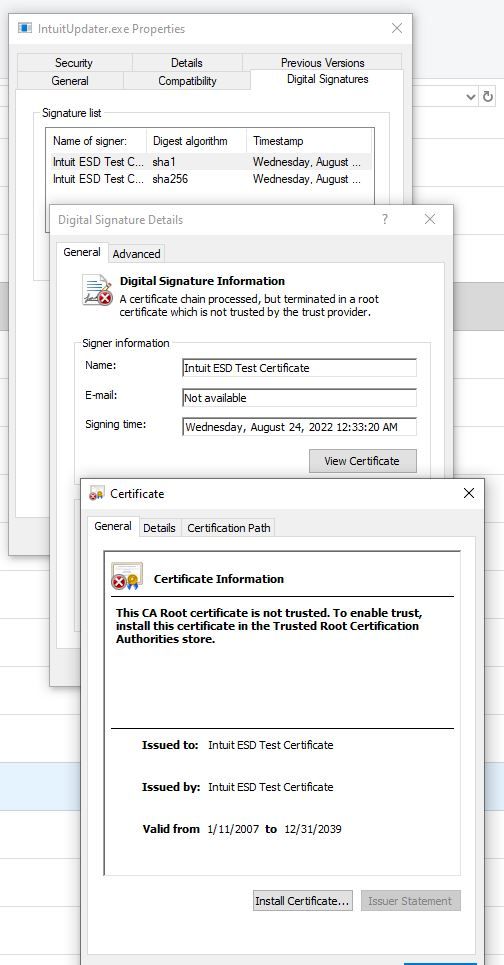Switch to the Advanced tab
Screen dimensions: 504x965
[137, 254]
